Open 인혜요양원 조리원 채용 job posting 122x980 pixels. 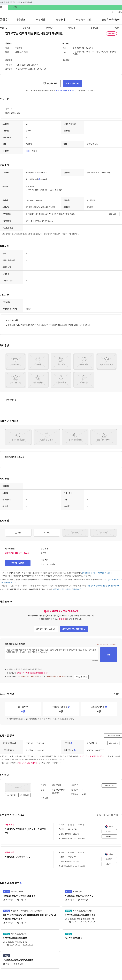[25, 831]
